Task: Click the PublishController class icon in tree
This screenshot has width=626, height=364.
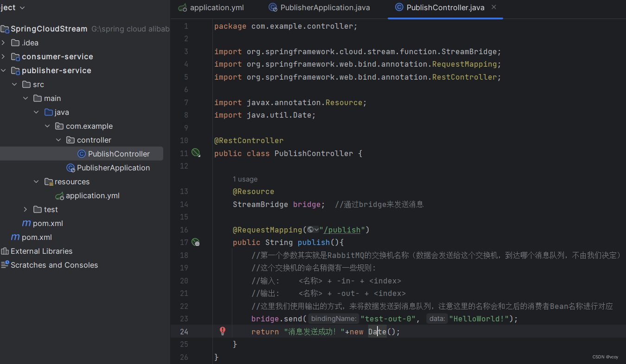Action: tap(81, 154)
